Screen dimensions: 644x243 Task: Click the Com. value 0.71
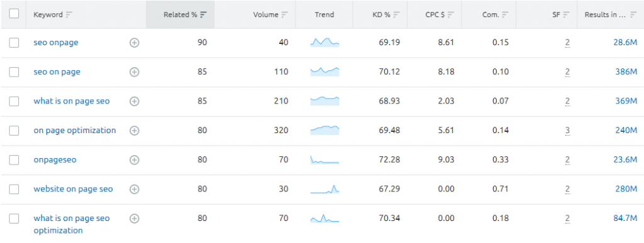501,190
